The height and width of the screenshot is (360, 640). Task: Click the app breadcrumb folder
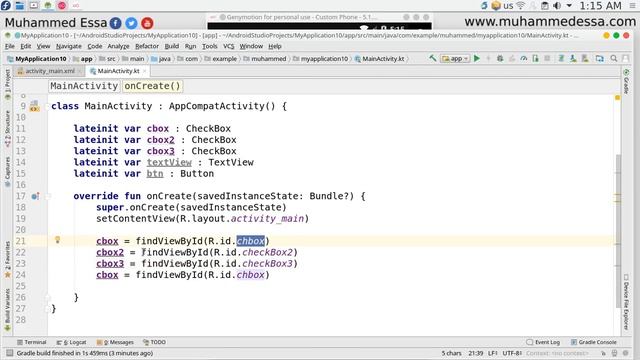pyautogui.click(x=83, y=59)
